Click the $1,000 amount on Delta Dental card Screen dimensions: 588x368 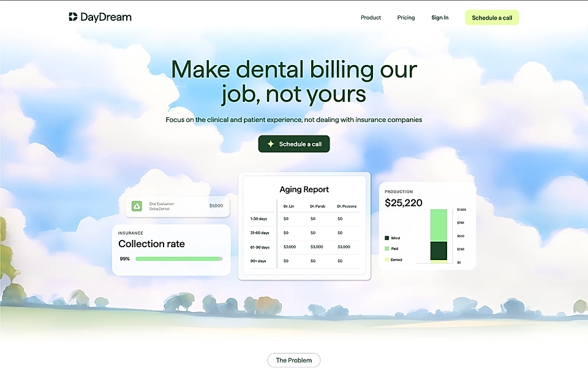216,205
